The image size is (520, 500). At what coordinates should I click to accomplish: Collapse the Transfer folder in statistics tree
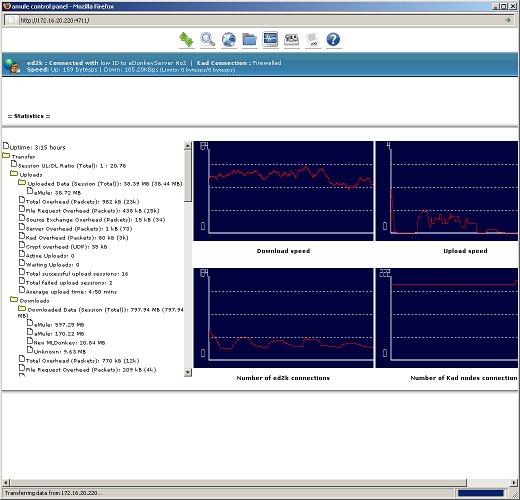click(6, 156)
